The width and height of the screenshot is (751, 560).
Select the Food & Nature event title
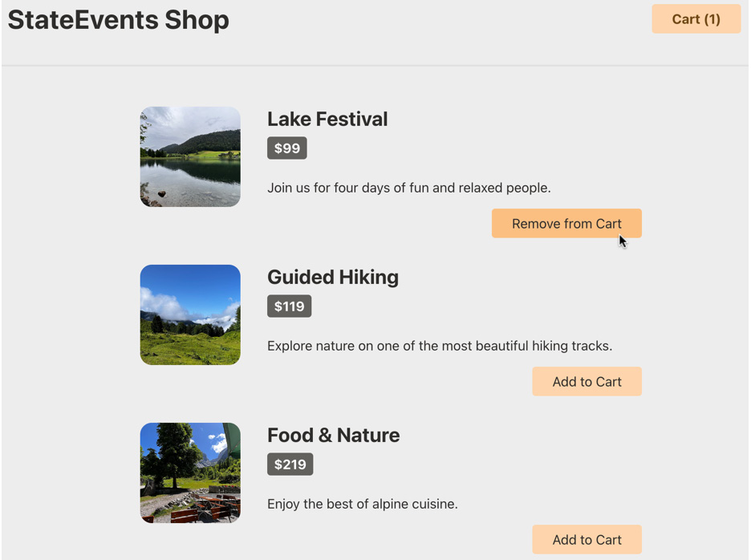[333, 436]
